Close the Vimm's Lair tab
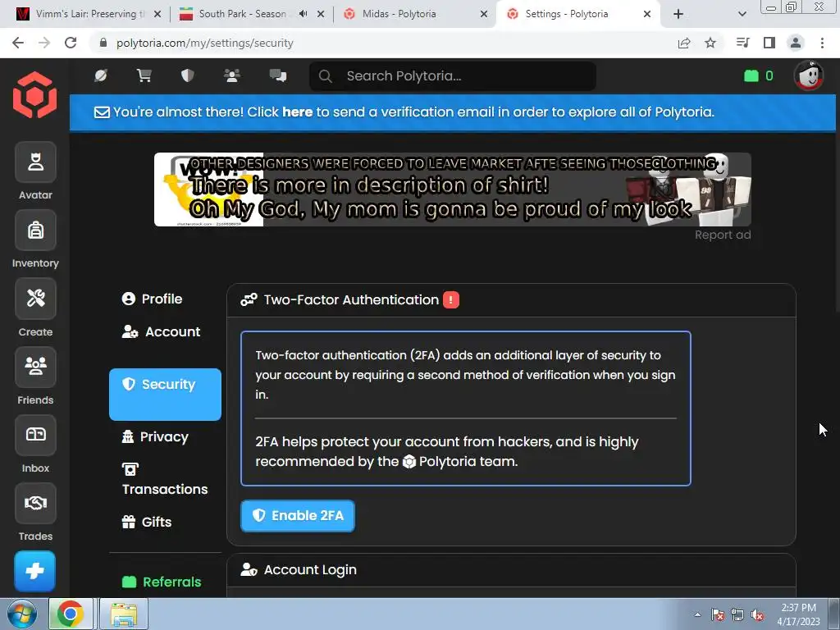Viewport: 840px width, 630px height. (157, 14)
